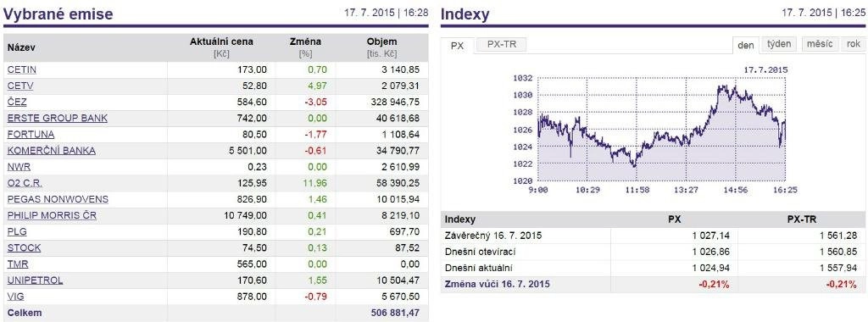The width and height of the screenshot is (868, 322).
Task: Select the den chart period
Action: 746,46
